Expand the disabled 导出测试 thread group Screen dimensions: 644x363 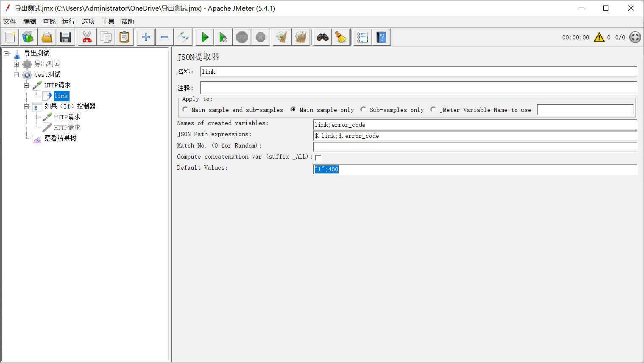[16, 64]
